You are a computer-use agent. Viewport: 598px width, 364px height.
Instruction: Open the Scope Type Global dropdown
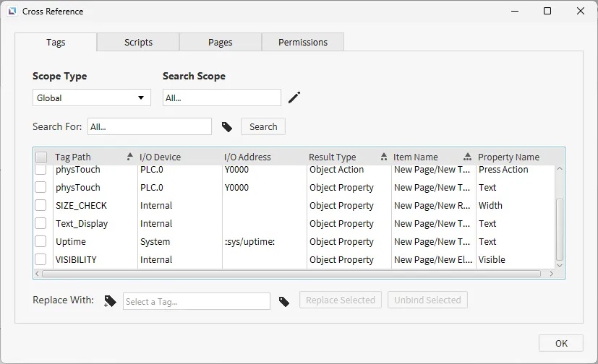tap(92, 97)
